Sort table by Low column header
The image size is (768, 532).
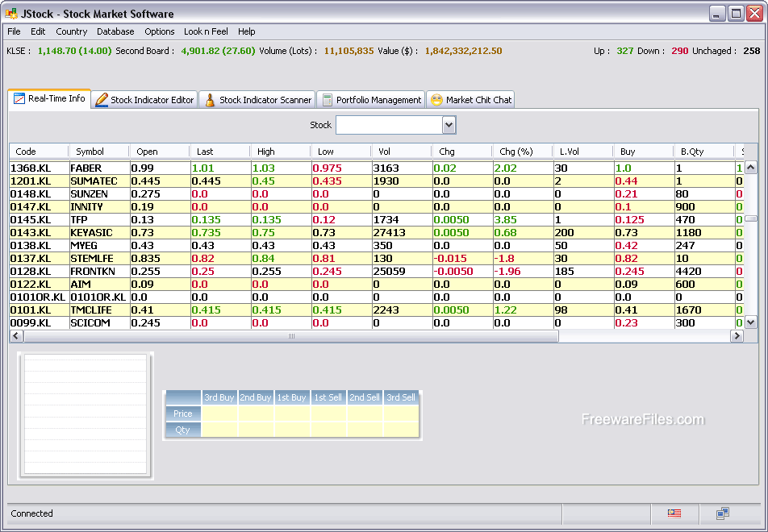click(341, 152)
